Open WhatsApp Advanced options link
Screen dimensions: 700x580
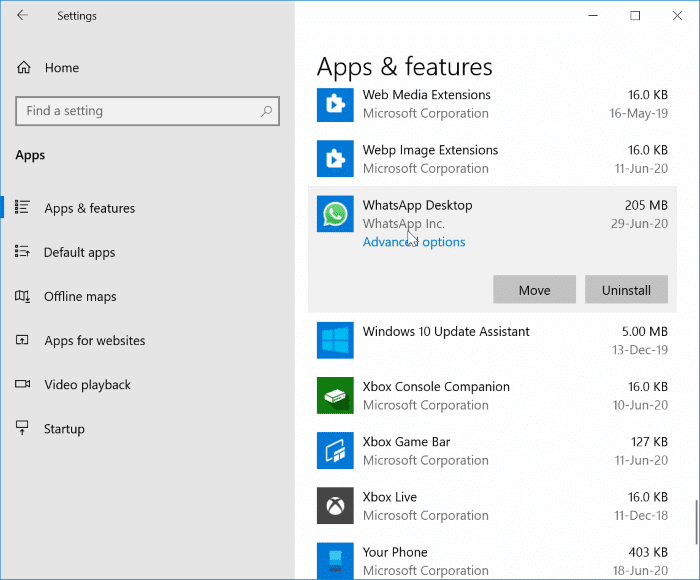coord(414,242)
